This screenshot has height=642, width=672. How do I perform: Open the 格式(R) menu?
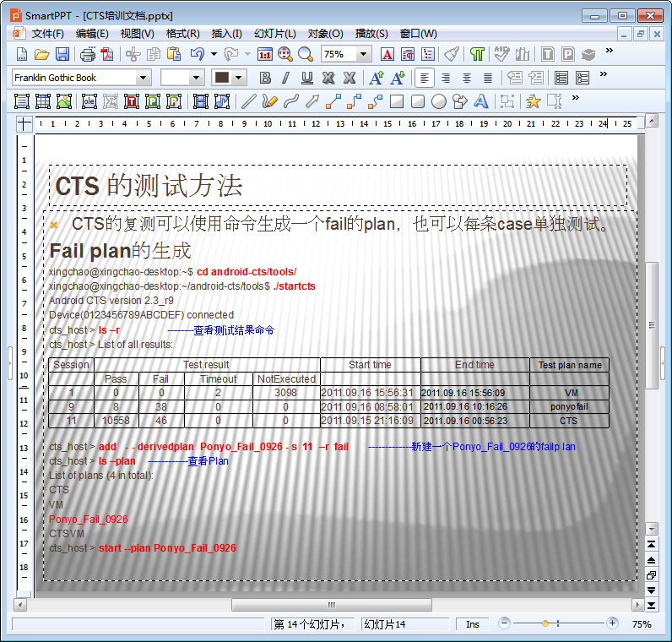[182, 34]
